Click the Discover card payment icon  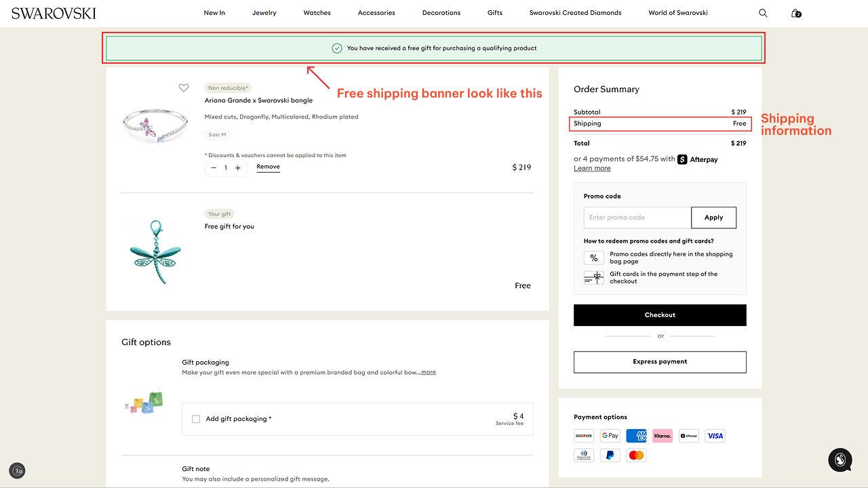point(583,435)
